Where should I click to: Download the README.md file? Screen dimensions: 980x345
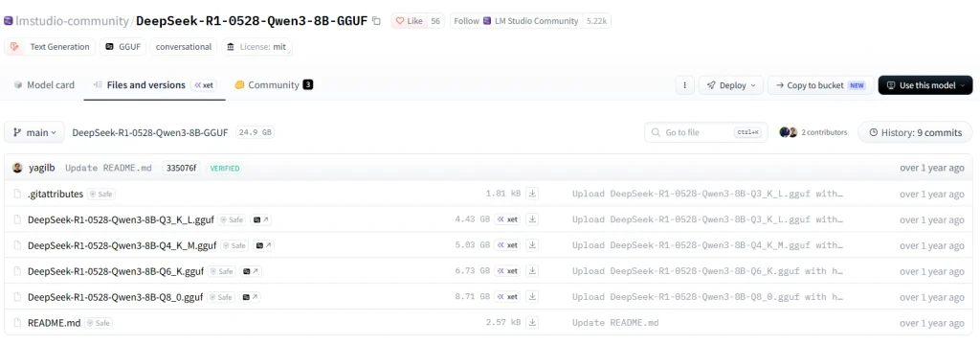click(x=532, y=322)
